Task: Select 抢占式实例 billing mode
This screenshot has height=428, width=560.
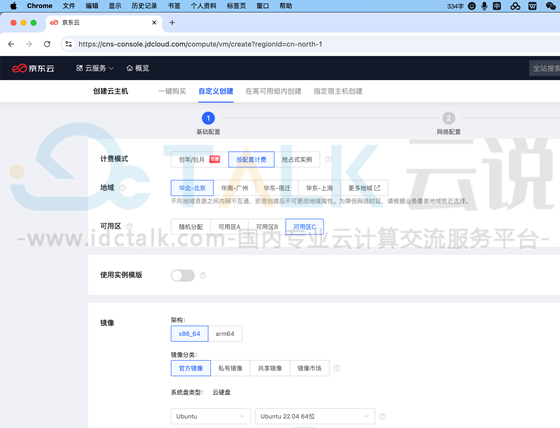Action: (x=297, y=159)
